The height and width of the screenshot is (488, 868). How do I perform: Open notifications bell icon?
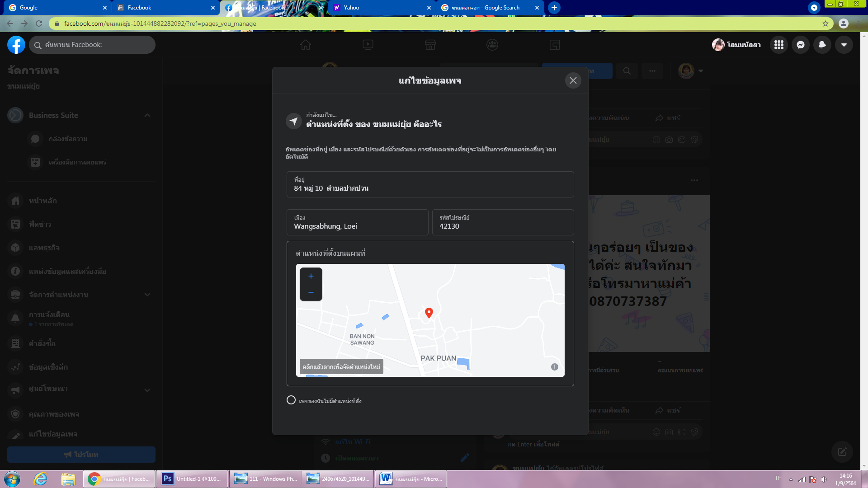pyautogui.click(x=822, y=45)
